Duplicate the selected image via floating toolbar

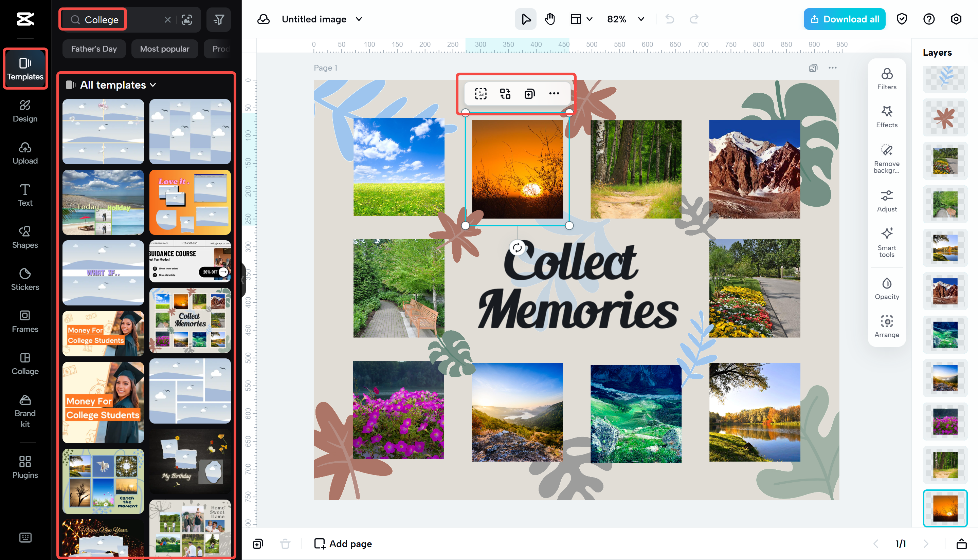pos(529,93)
